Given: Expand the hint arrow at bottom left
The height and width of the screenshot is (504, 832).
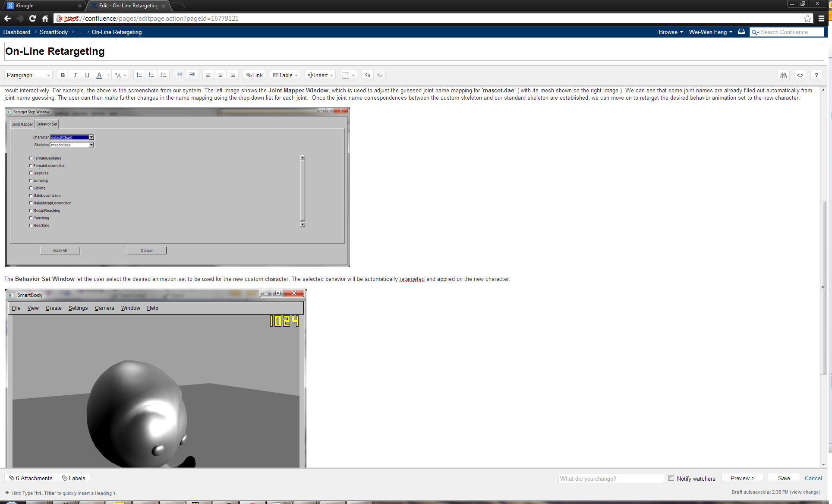Looking at the screenshot, I should tap(7, 493).
